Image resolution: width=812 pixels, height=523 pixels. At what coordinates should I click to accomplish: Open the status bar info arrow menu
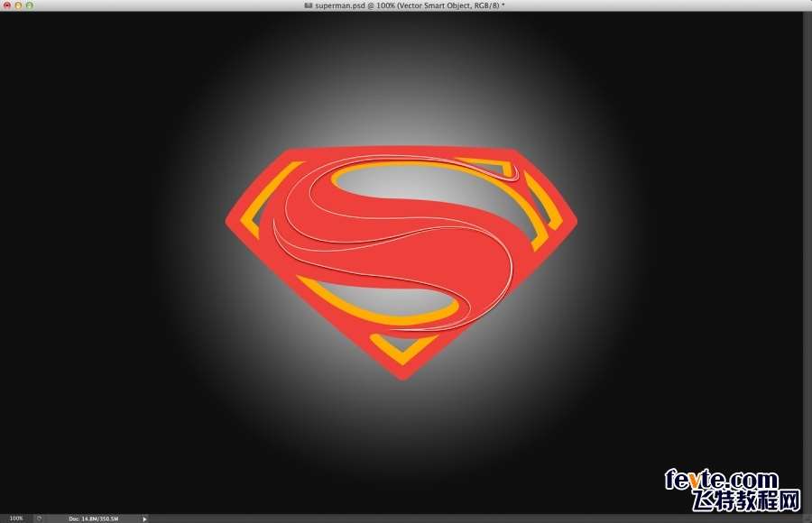(x=144, y=518)
